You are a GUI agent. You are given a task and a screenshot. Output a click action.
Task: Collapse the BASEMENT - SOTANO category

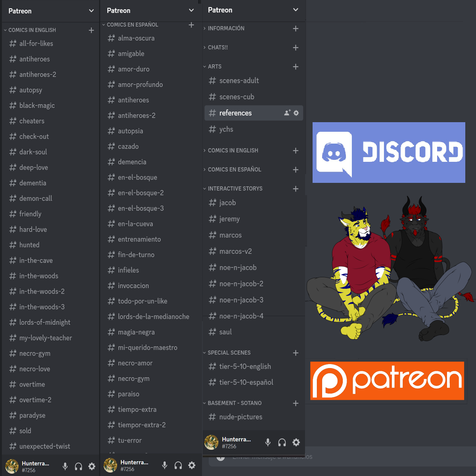[234, 403]
